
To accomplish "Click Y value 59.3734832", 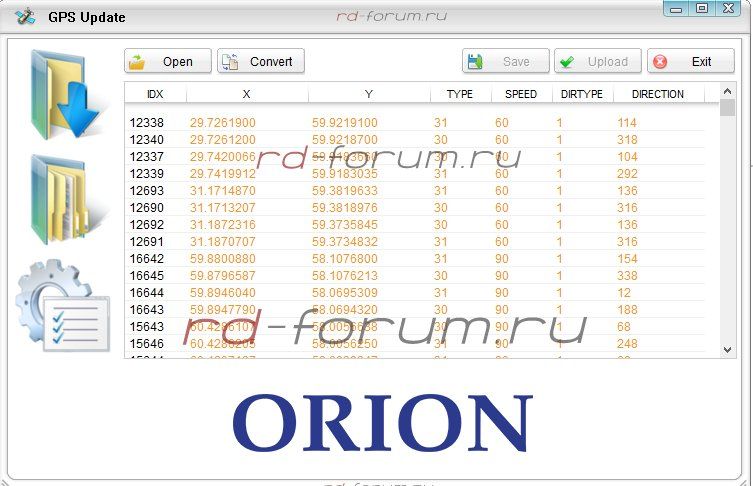I will [345, 242].
